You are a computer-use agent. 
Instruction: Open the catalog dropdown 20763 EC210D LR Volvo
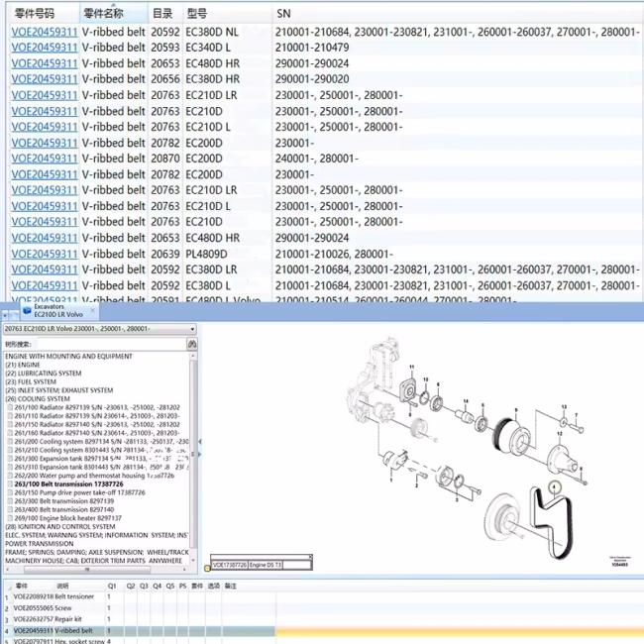point(99,329)
